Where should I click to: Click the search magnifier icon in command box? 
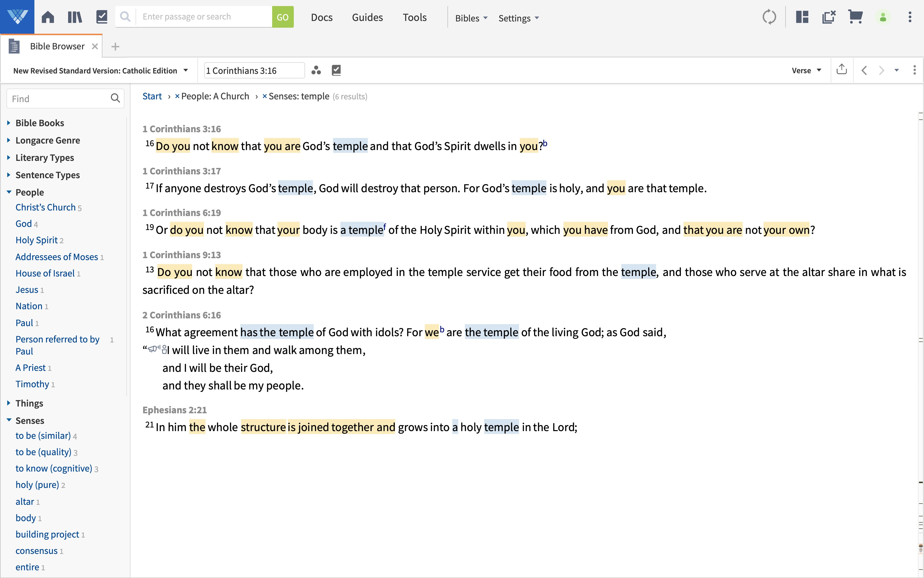[x=125, y=17]
